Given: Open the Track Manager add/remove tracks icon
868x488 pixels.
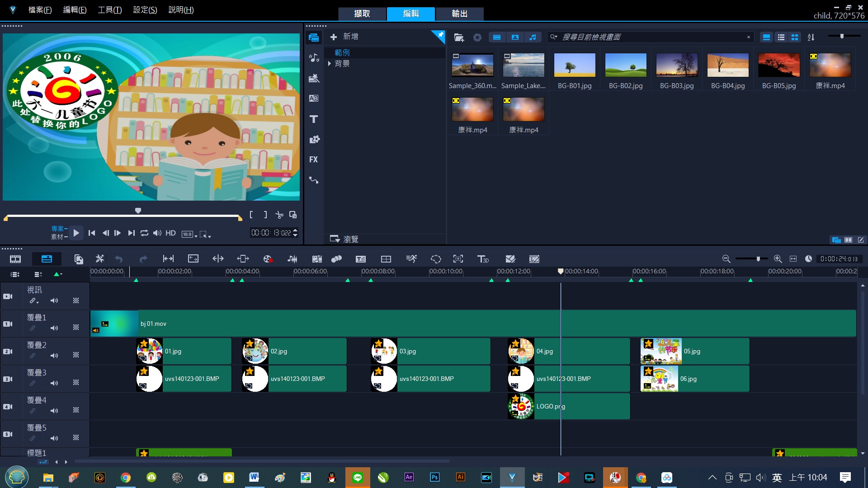Looking at the screenshot, I should click(x=38, y=274).
